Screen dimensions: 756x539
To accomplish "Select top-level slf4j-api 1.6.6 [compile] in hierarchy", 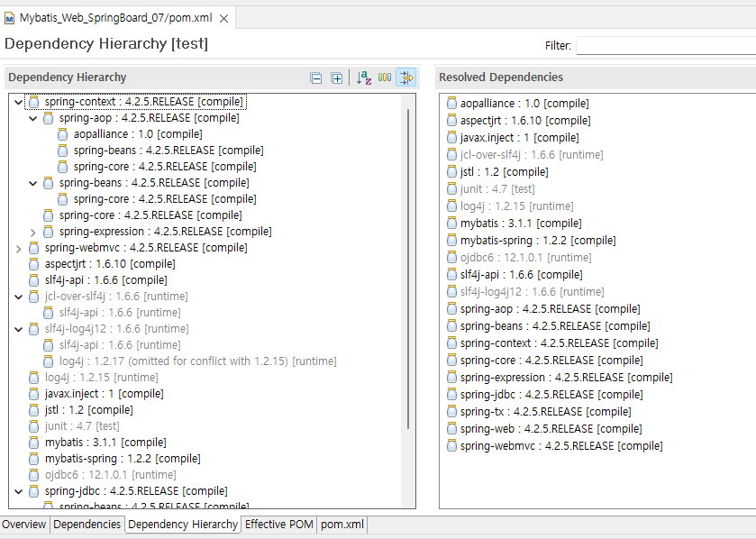I will [x=106, y=280].
